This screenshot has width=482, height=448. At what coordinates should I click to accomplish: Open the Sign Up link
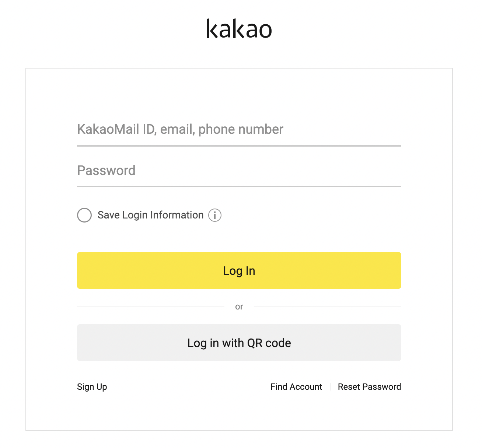pyautogui.click(x=92, y=387)
